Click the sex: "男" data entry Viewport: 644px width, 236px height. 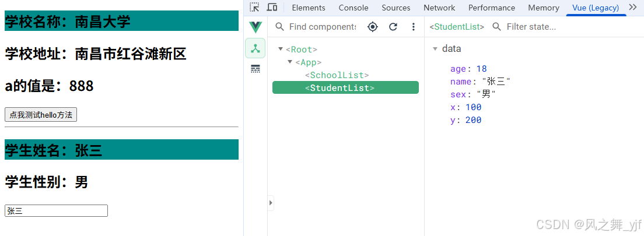pyautogui.click(x=473, y=94)
